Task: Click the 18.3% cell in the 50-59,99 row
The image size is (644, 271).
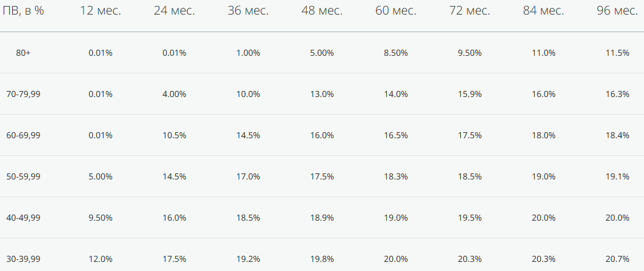Action: (x=396, y=176)
